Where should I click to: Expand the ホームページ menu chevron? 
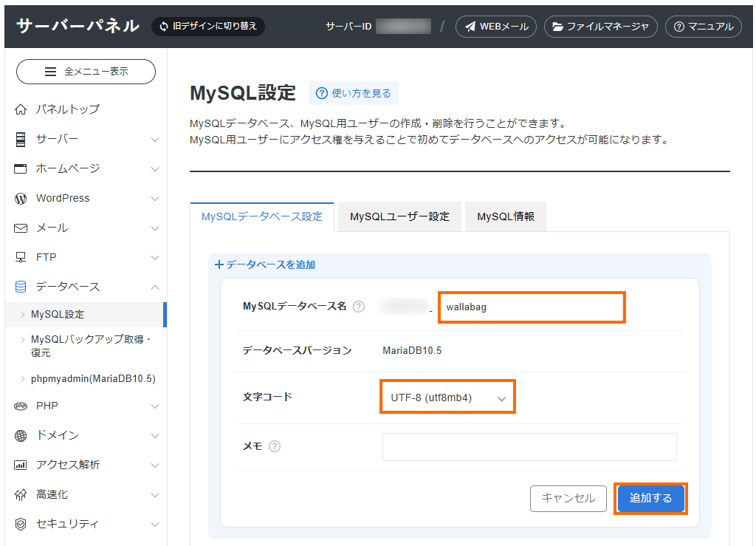(155, 169)
